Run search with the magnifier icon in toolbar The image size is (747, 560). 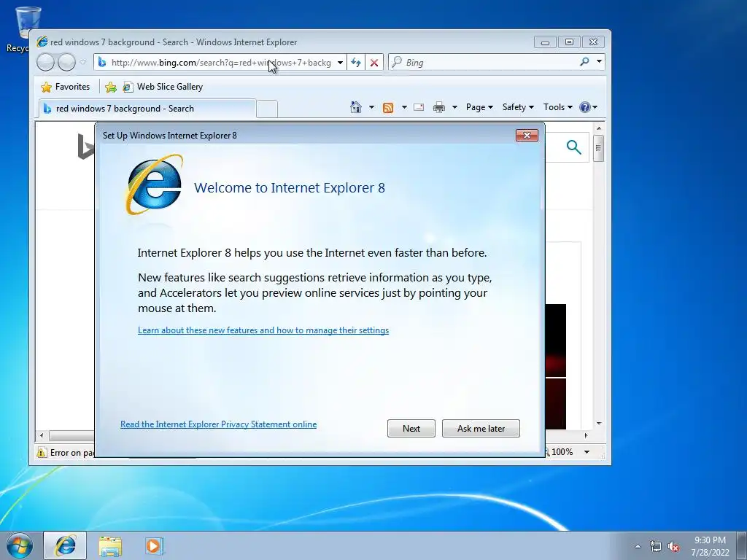point(584,62)
